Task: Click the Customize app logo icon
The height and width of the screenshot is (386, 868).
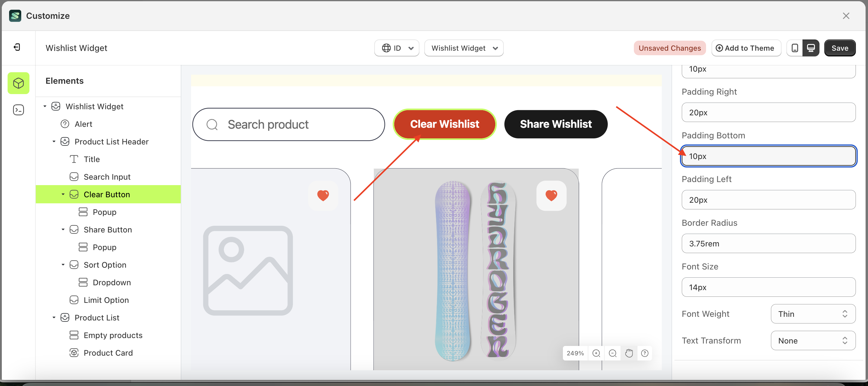Action: [x=15, y=15]
